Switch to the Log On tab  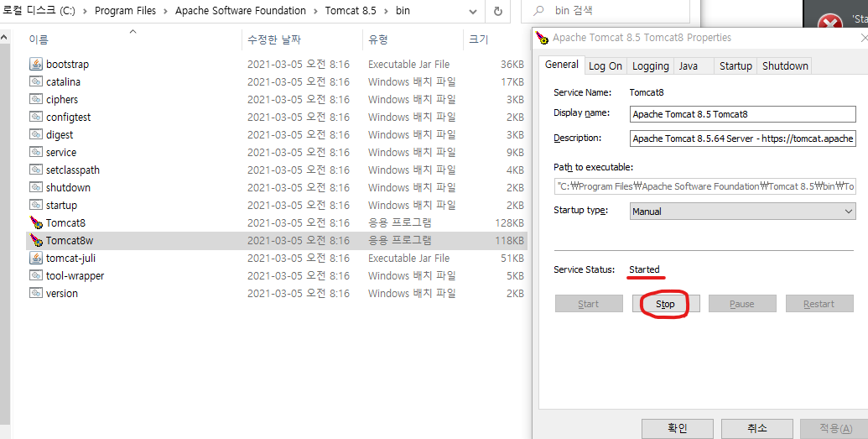point(605,66)
